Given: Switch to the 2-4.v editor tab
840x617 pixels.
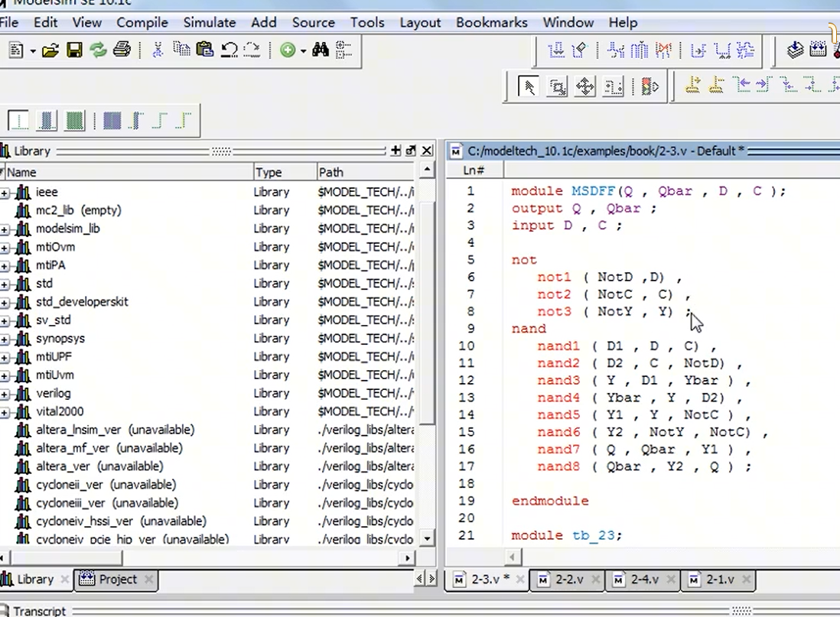Looking at the screenshot, I should (x=644, y=580).
